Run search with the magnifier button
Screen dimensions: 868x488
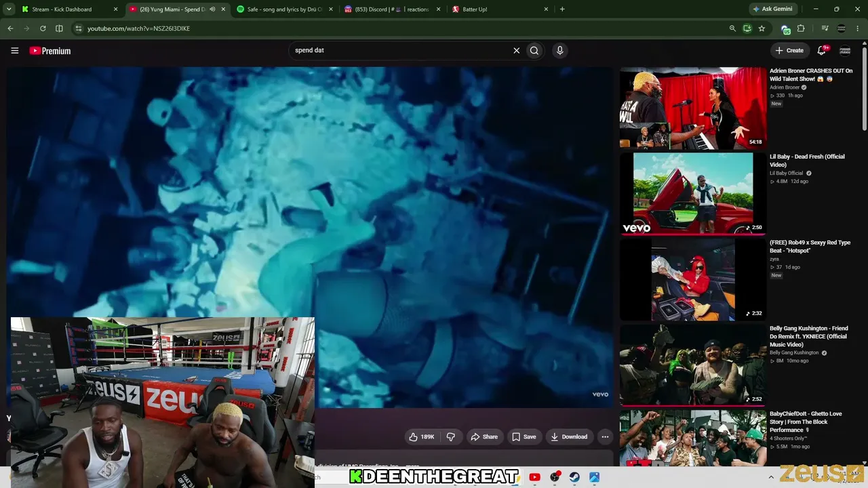pos(534,50)
